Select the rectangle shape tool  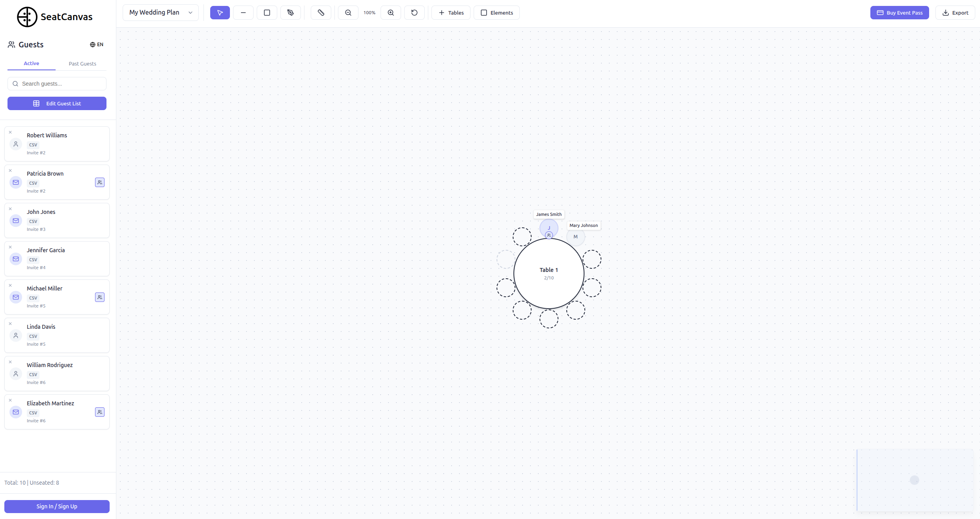click(x=267, y=13)
